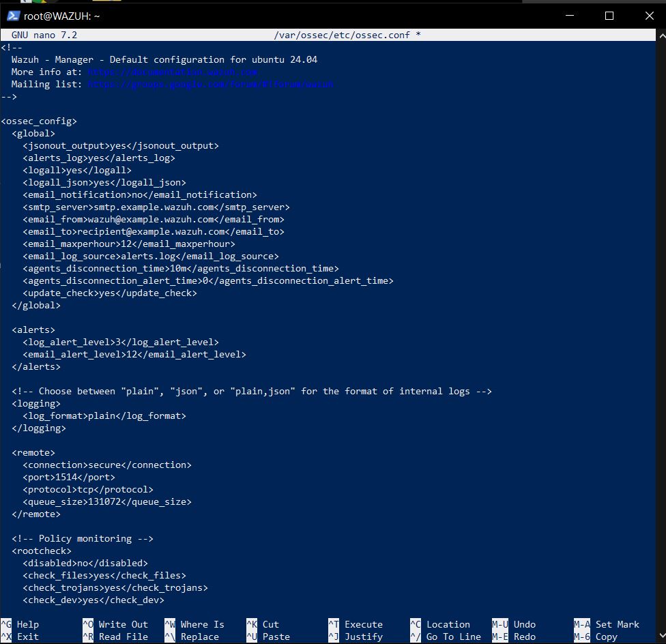Screen dimensions: 666x644
Task: Click the /var/ossec/etc/ossec.conf filename in header
Action: click(342, 35)
